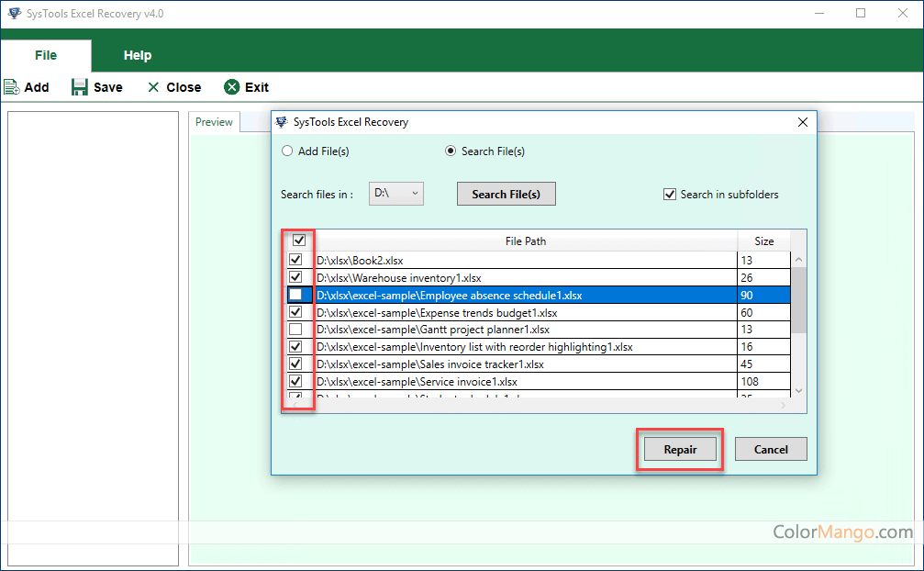924x571 pixels.
Task: Click the green Exit icon
Action: coord(232,87)
